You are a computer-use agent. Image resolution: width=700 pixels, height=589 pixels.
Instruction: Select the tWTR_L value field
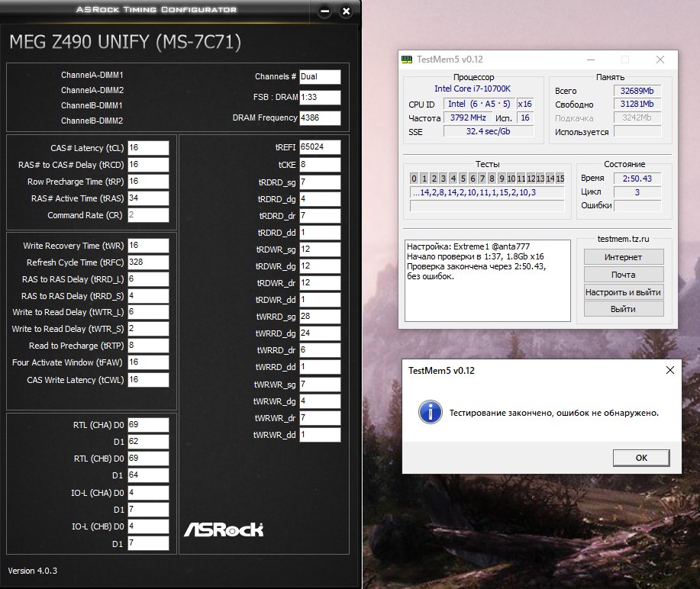148,312
